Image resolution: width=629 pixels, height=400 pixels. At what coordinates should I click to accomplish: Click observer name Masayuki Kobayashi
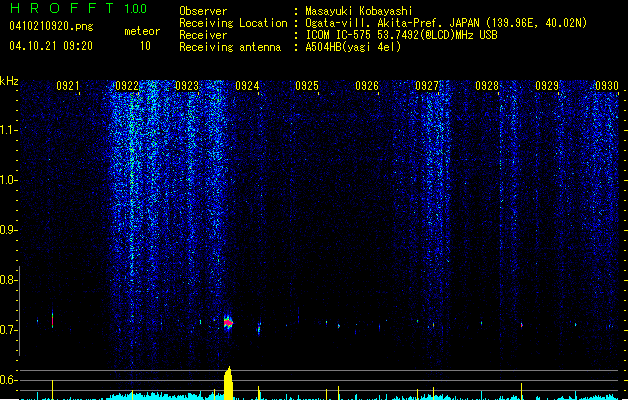click(x=359, y=11)
